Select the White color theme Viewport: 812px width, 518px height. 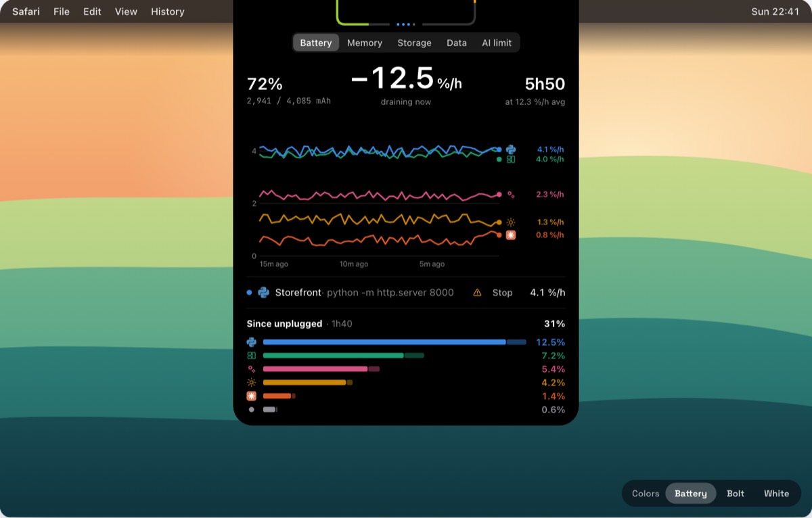point(776,494)
